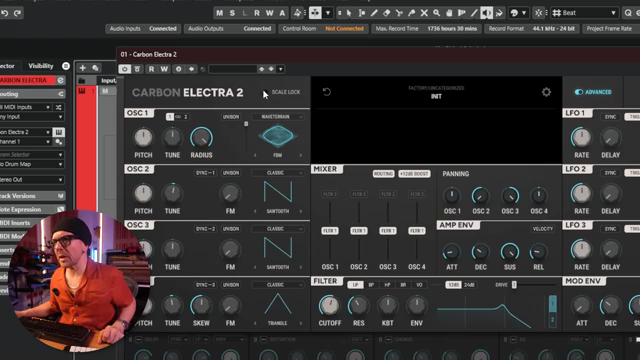Select the Split scissors tool
The width and height of the screenshot is (640, 360).
coord(399,13)
